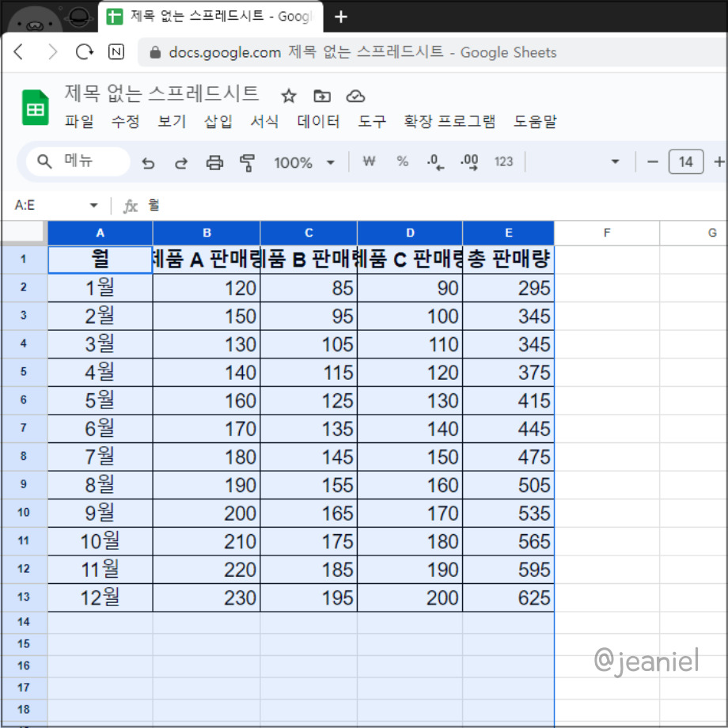The image size is (728, 728).
Task: Click the Undo icon in the toolbar
Action: click(148, 162)
